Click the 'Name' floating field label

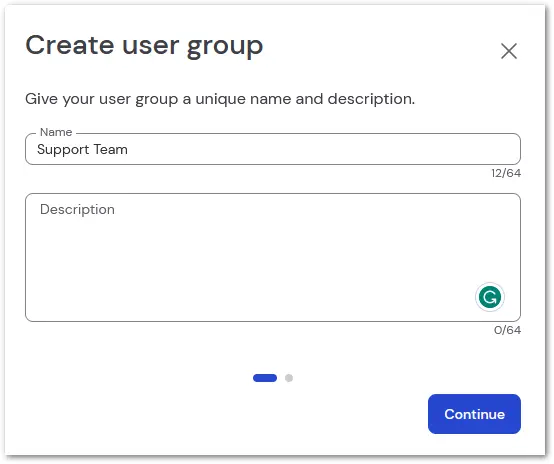point(56,132)
